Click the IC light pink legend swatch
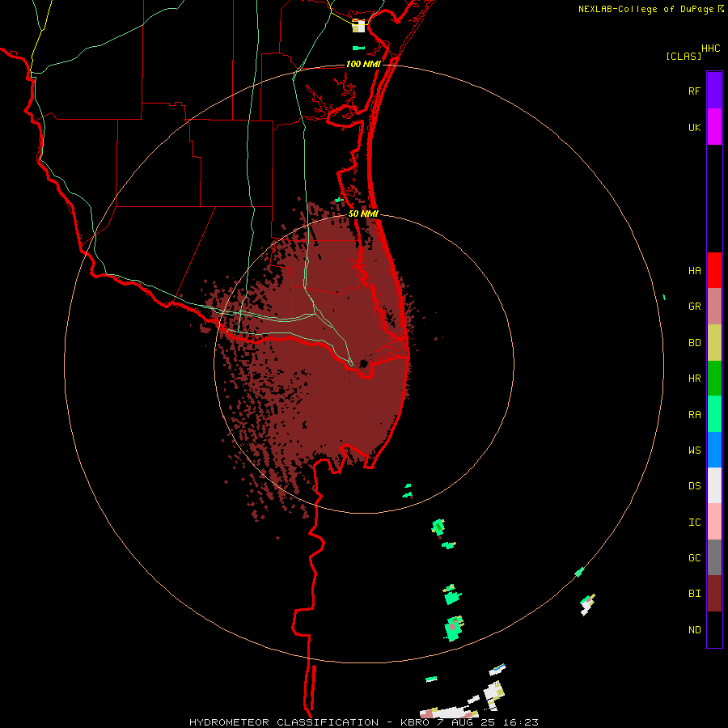 pos(714,522)
